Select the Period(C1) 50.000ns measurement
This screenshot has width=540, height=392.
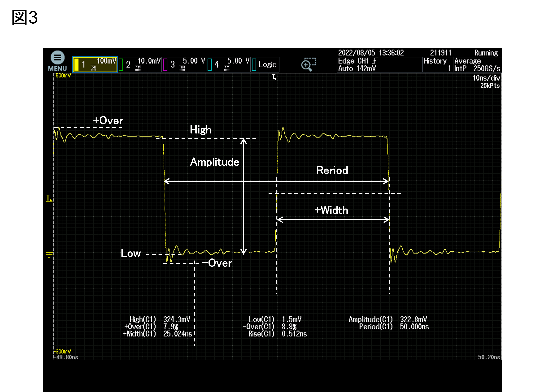[x=394, y=327]
